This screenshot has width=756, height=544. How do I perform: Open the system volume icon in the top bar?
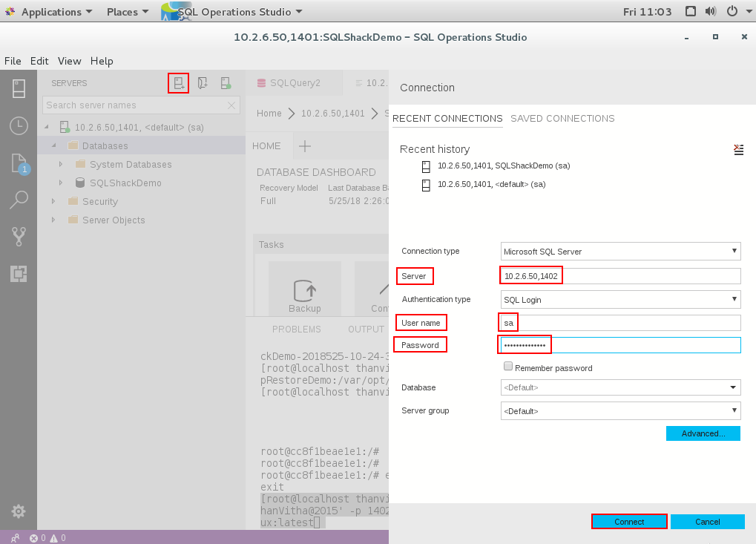tap(711, 11)
